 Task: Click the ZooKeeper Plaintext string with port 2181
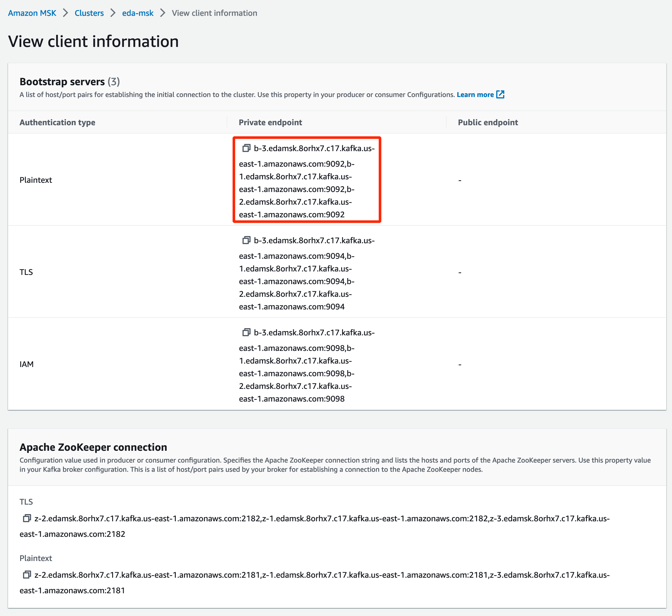(315, 583)
